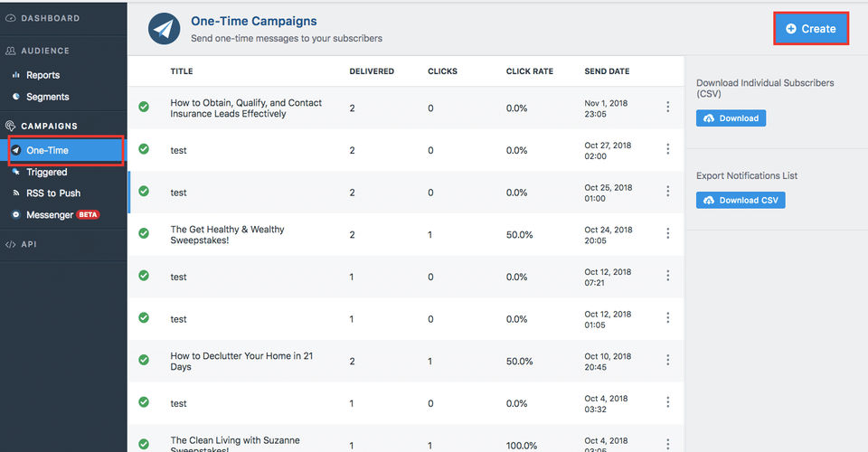Click green check beside Declutter Your Home campaign

144,360
